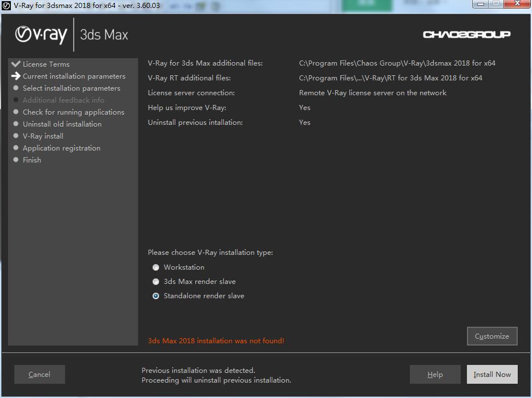Select Application registration step
Screen dimensions: 532x398
point(61,148)
